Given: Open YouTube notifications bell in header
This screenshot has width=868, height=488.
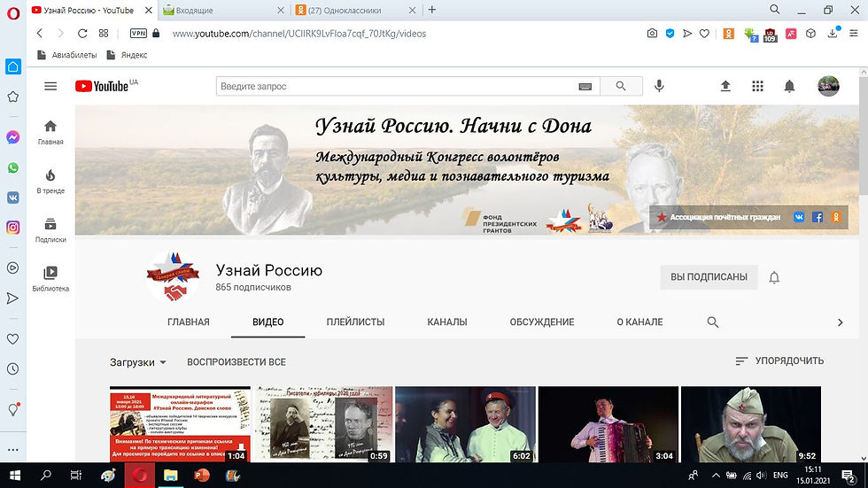Looking at the screenshot, I should click(789, 86).
